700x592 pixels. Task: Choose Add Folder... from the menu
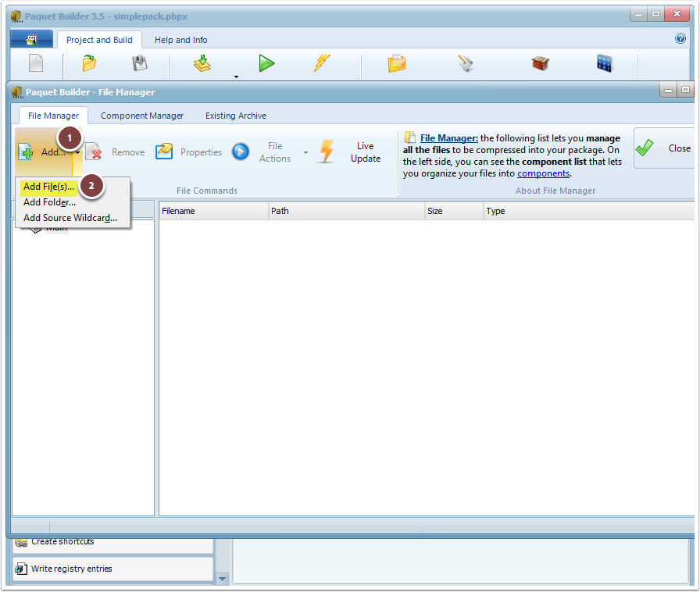tap(49, 202)
